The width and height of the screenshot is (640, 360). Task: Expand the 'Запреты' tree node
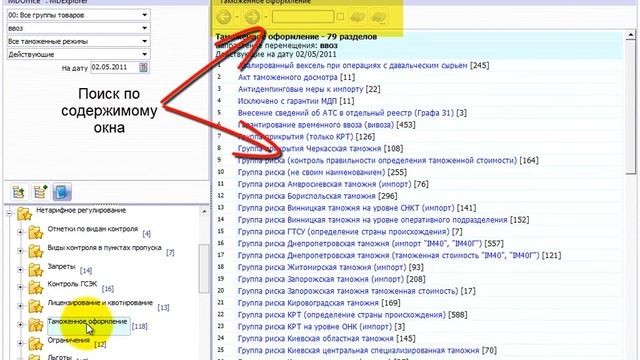click(x=20, y=269)
